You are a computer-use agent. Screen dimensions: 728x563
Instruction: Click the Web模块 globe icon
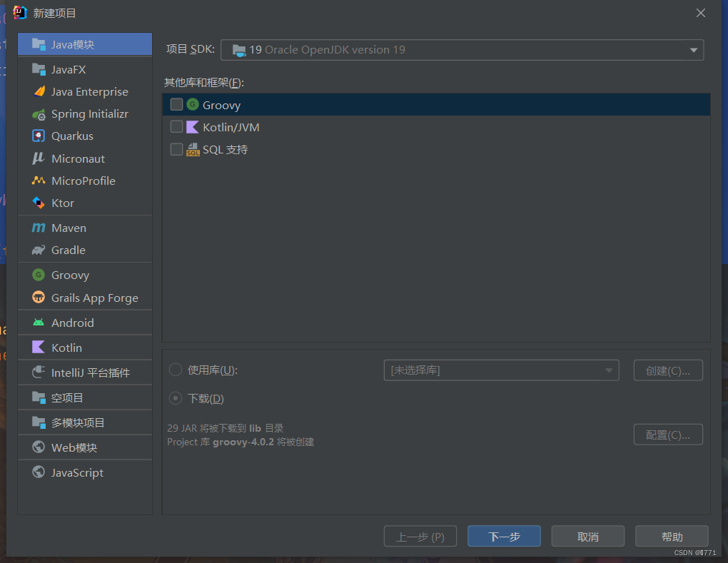point(39,447)
